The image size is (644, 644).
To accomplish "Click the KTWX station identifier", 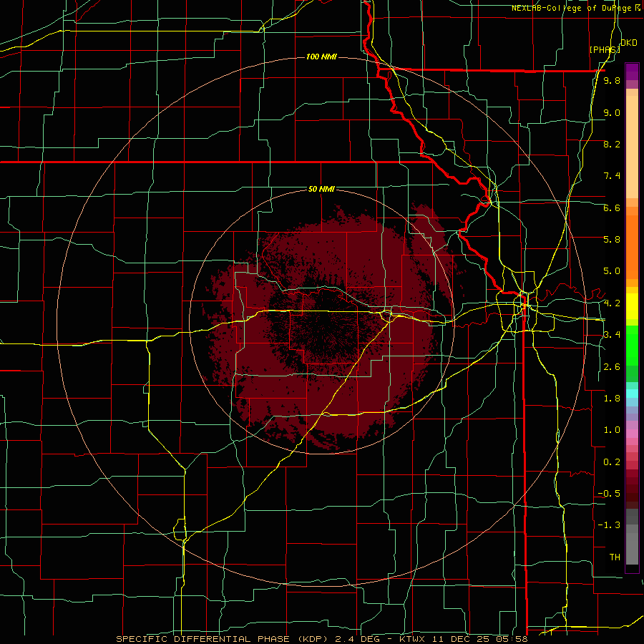I will (412, 639).
